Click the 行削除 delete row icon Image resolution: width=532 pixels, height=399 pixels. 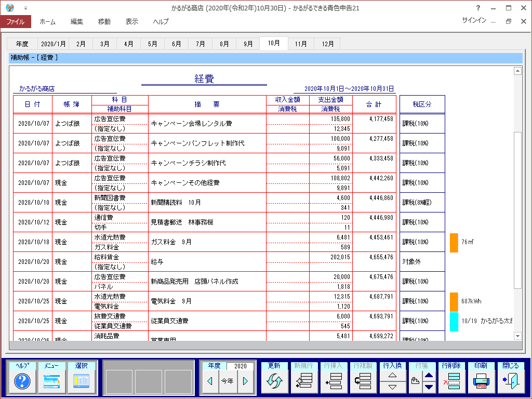pos(451,381)
